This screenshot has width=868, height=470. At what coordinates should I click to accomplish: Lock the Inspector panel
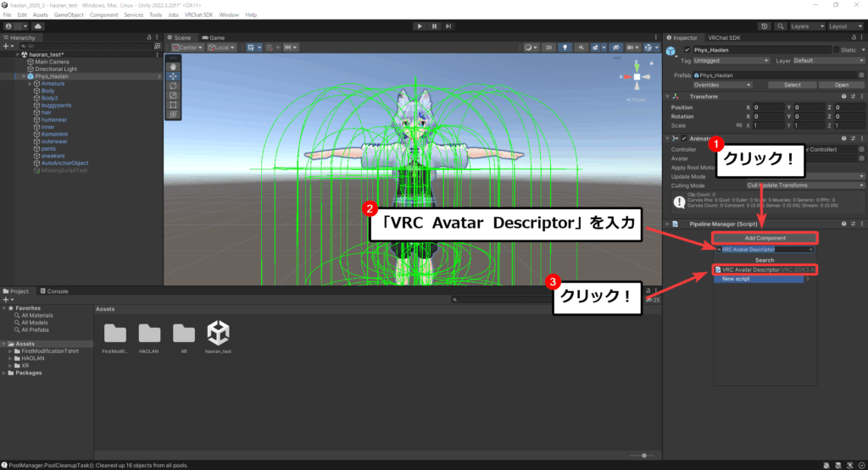[x=854, y=37]
